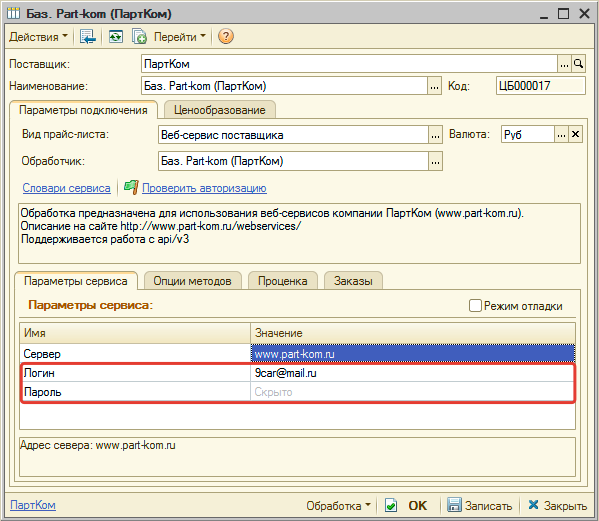The height and width of the screenshot is (521, 599).
Task: Open the Действия dropdown menu
Action: click(38, 37)
